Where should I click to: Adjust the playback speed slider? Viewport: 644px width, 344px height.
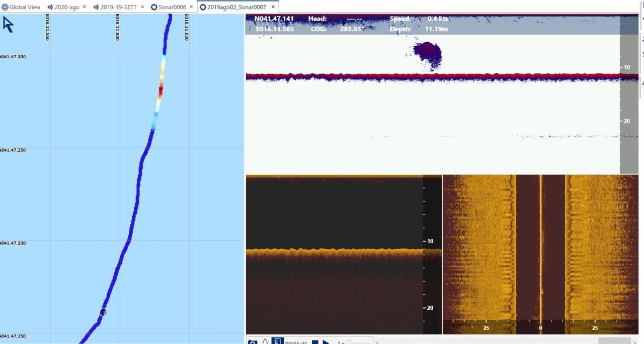pyautogui.click(x=349, y=342)
